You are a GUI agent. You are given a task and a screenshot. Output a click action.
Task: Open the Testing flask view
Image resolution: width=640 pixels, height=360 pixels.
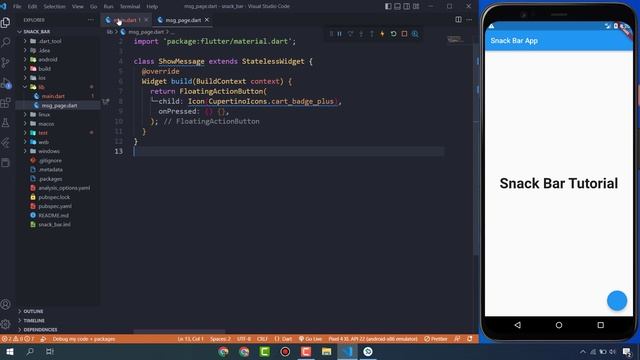(6, 122)
